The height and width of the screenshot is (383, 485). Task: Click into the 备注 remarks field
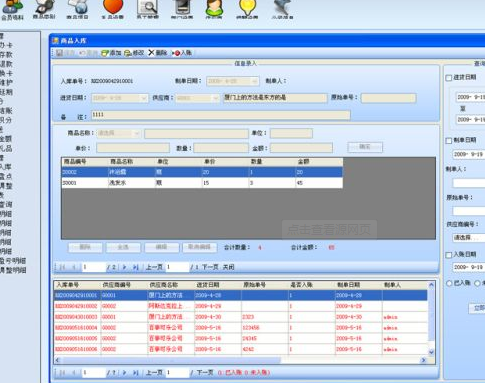point(220,115)
